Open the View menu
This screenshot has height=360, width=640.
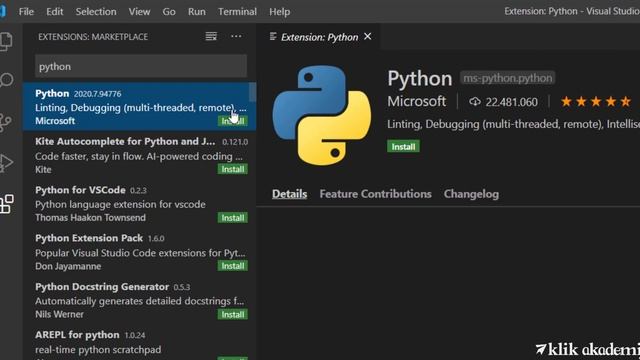(139, 11)
